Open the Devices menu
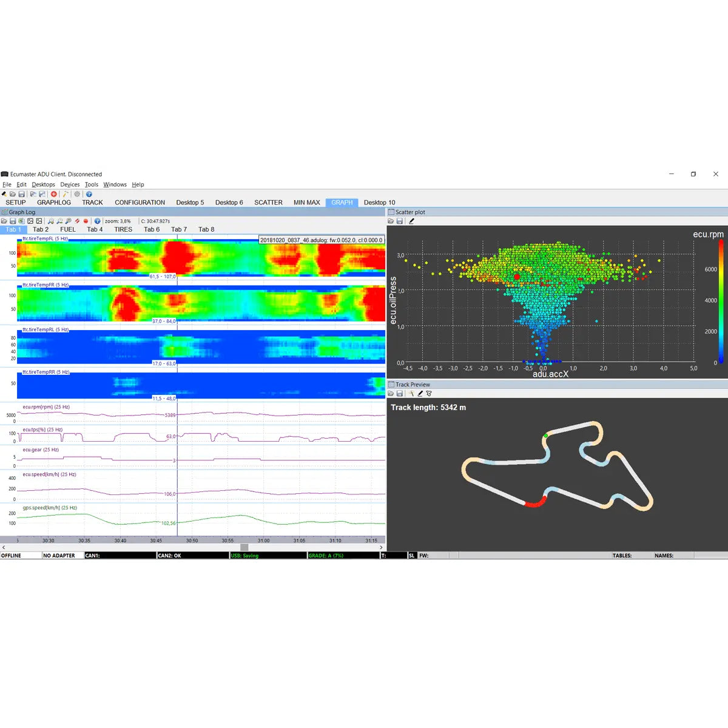728x728 pixels. click(70, 184)
